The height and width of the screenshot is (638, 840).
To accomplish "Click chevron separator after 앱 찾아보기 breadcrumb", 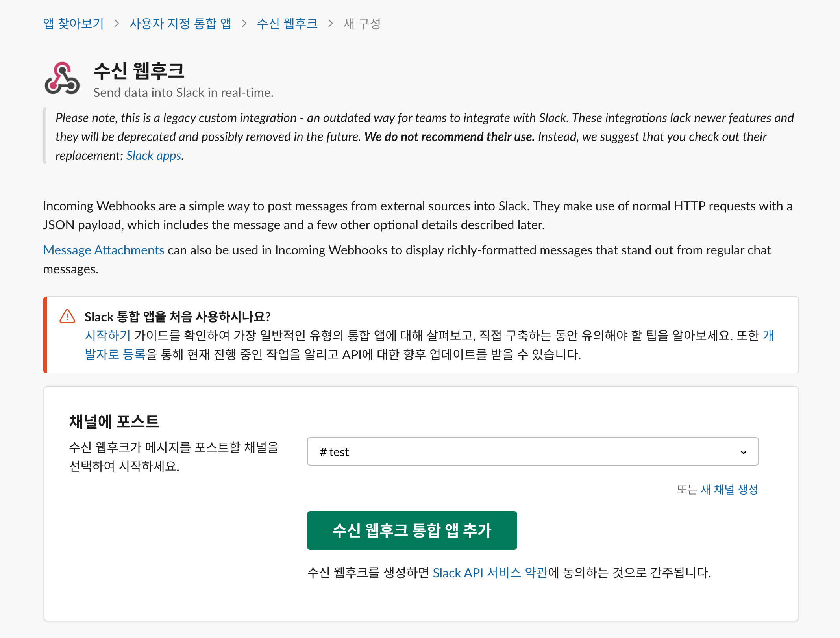I will pyautogui.click(x=117, y=24).
